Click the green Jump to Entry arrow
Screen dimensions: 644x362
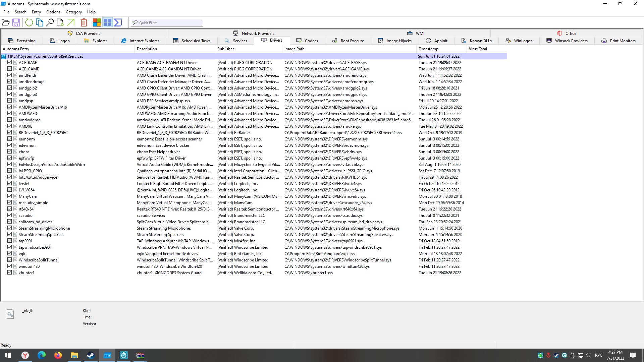(x=71, y=22)
